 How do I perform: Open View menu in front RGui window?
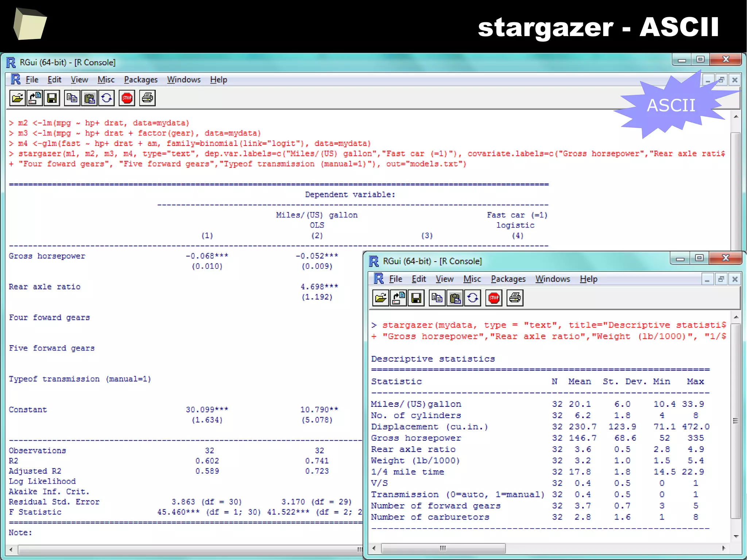pos(445,279)
